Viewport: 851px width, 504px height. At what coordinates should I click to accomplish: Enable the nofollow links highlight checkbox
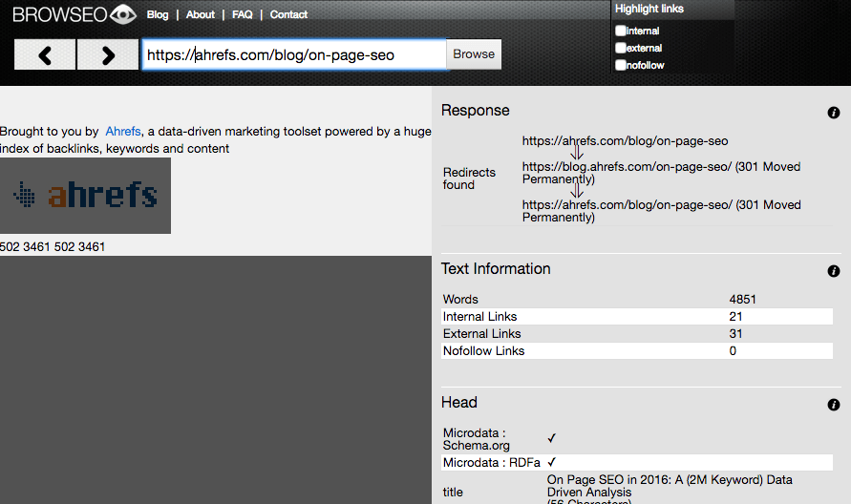pyautogui.click(x=621, y=65)
